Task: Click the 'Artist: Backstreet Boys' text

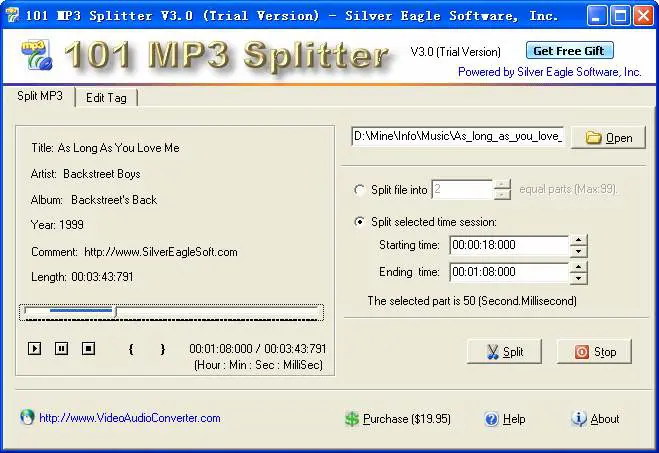Action: pos(85,174)
